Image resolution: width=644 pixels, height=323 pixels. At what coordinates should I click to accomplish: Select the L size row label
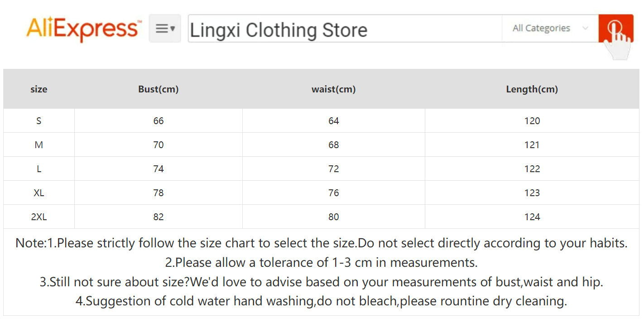[39, 169]
